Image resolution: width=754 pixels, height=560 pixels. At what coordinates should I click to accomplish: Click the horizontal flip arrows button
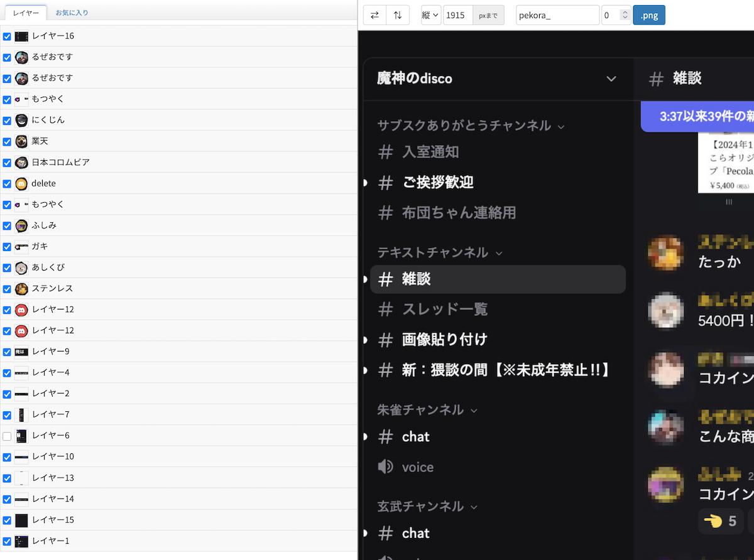point(375,15)
